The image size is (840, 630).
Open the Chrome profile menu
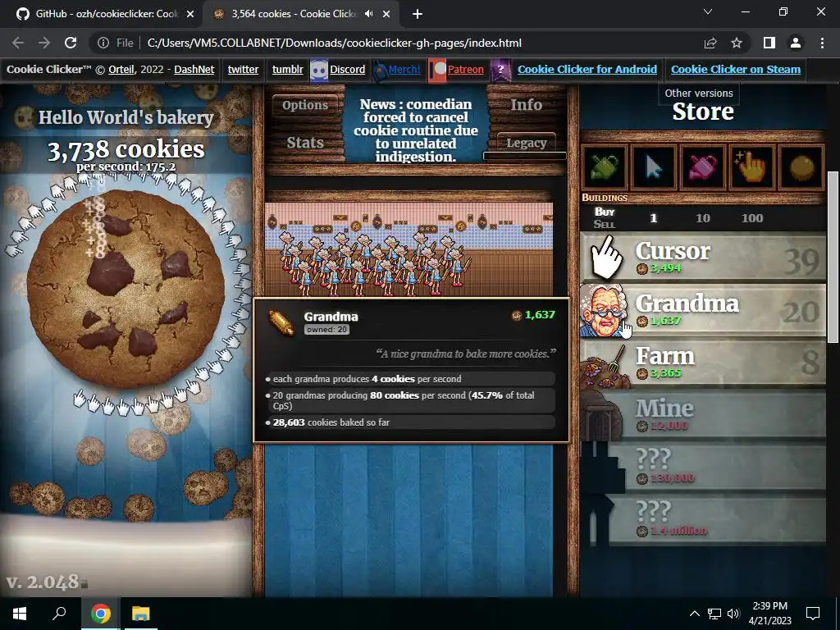[x=796, y=43]
